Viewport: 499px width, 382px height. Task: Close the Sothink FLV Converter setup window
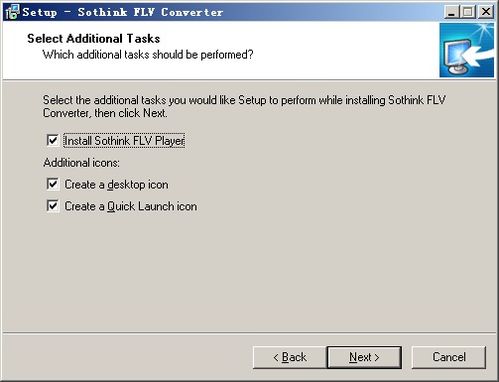(x=486, y=12)
